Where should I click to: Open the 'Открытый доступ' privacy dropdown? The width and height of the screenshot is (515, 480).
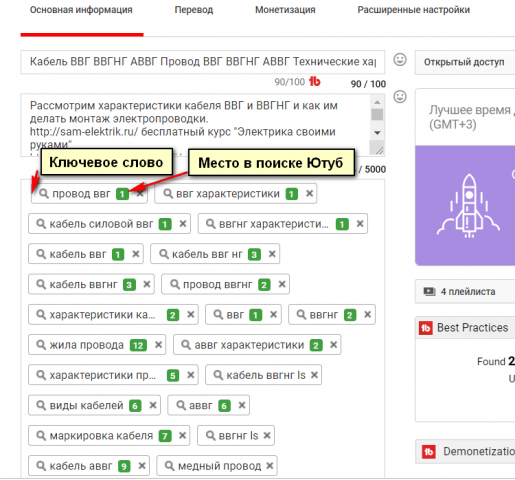click(465, 62)
